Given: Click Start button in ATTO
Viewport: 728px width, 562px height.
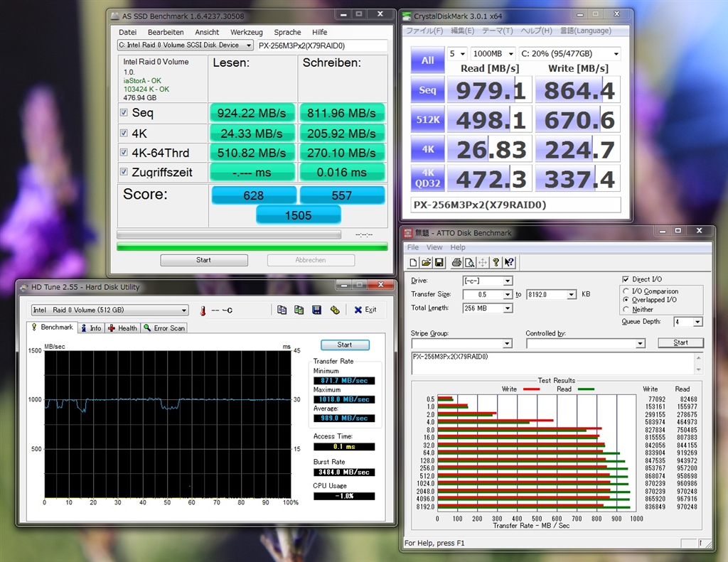Looking at the screenshot, I should [x=680, y=342].
